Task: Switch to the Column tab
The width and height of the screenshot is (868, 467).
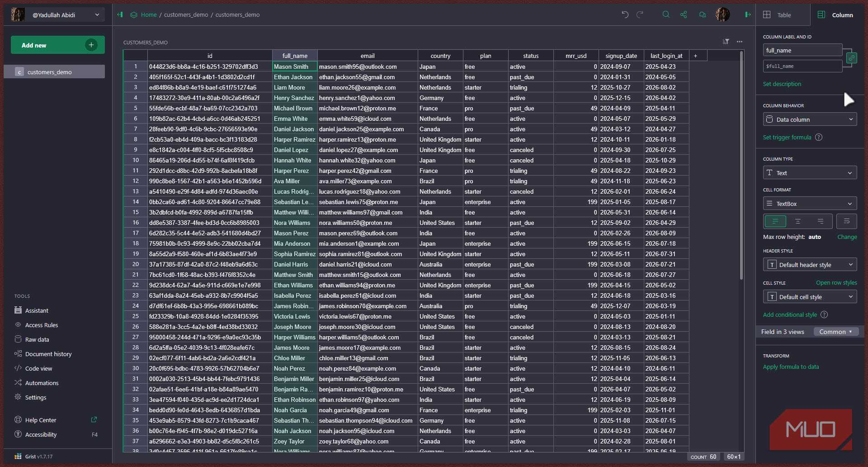Action: [x=837, y=15]
